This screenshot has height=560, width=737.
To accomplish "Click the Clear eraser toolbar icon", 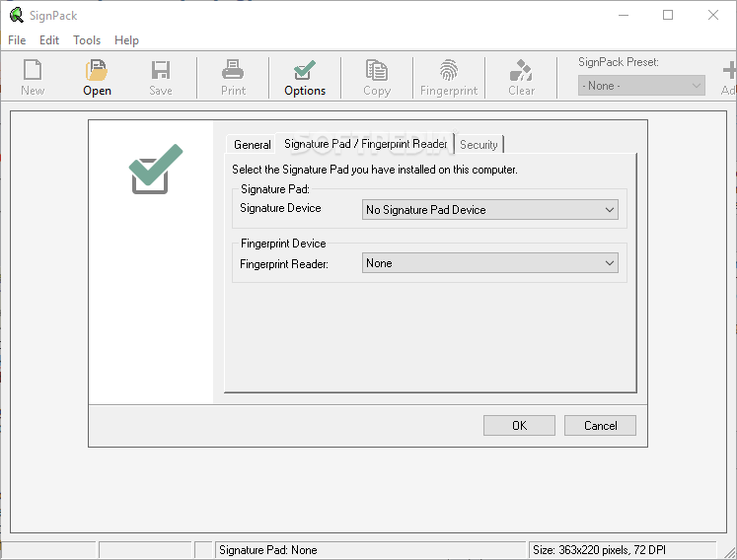I will coord(521,70).
